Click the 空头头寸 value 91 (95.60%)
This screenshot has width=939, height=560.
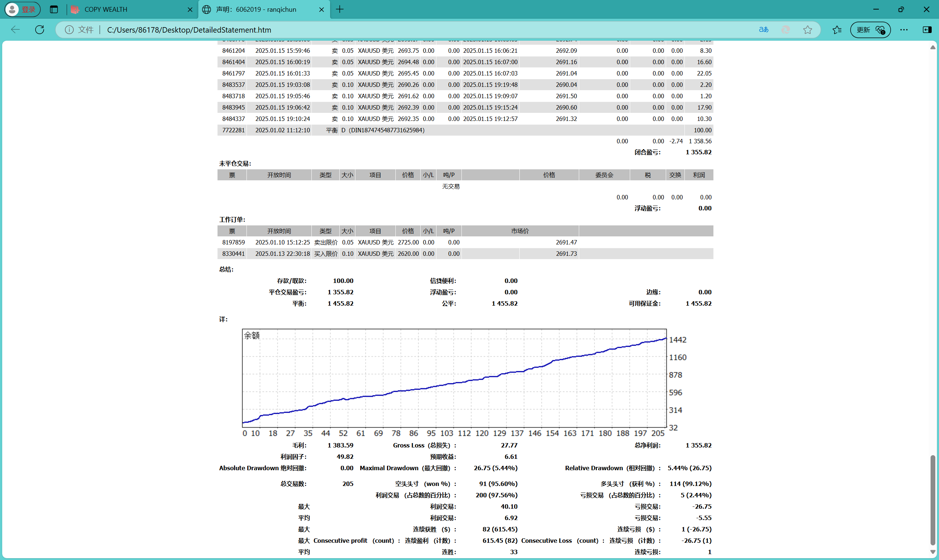498,484
